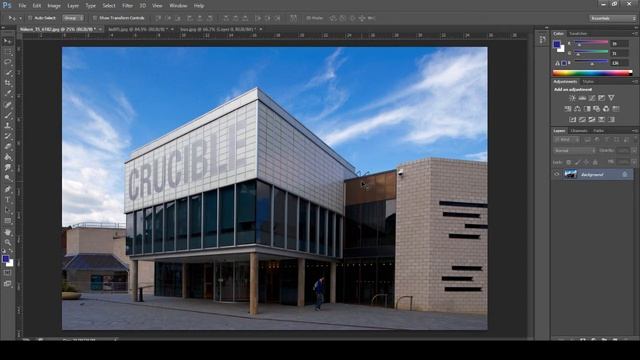Image resolution: width=640 pixels, height=360 pixels.
Task: Select the Hand tool
Action: [x=7, y=232]
